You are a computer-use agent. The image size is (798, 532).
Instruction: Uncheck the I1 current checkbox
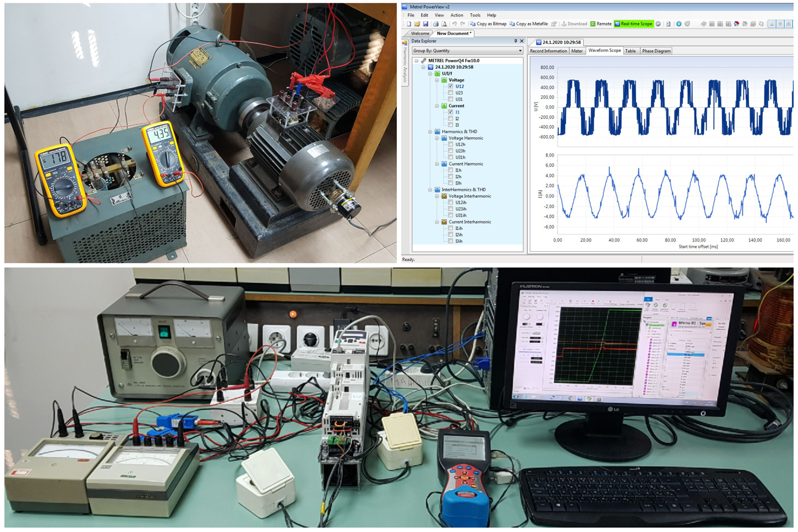pos(451,112)
